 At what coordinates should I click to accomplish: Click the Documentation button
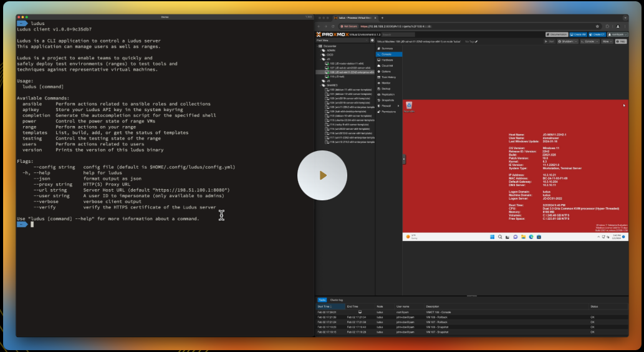(x=555, y=34)
